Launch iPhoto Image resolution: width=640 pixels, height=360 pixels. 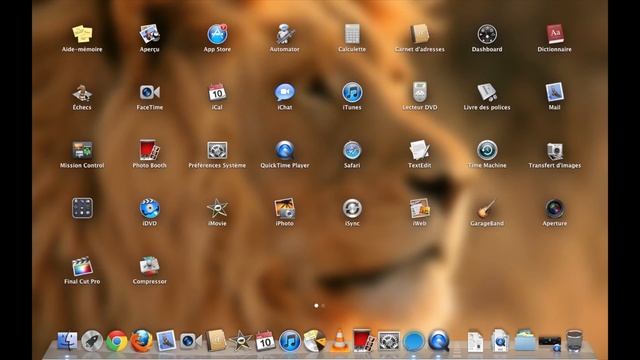pyautogui.click(x=284, y=208)
